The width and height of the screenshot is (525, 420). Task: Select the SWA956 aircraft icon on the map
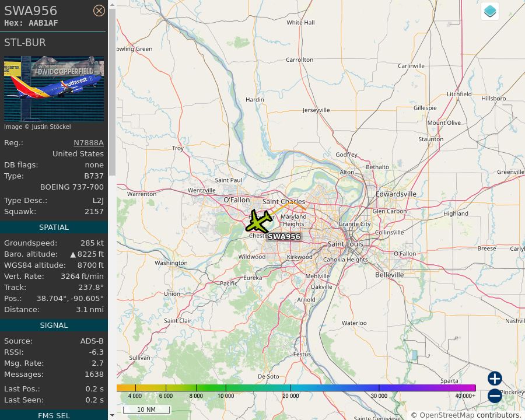pyautogui.click(x=258, y=222)
